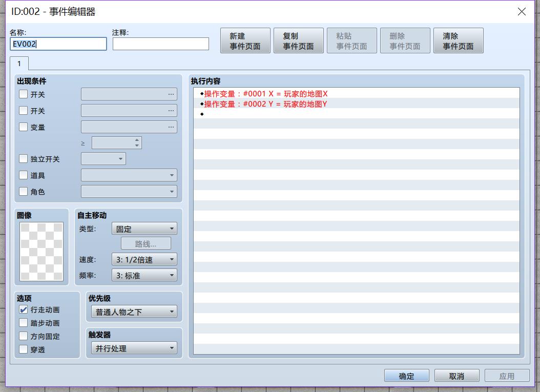Click the 确定 button
The width and height of the screenshot is (540, 392).
[407, 376]
